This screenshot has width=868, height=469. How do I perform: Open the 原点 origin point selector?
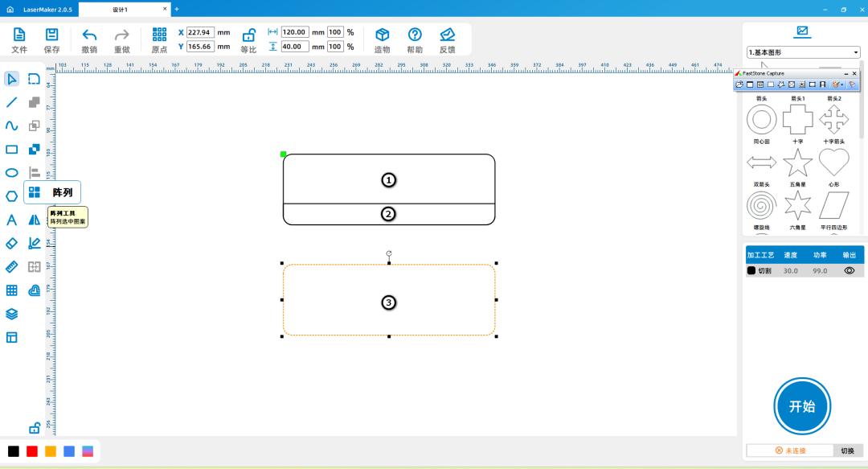point(159,39)
